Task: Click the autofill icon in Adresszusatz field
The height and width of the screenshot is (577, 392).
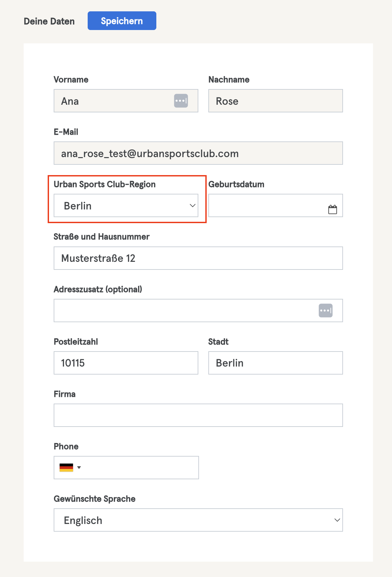Action: [326, 311]
